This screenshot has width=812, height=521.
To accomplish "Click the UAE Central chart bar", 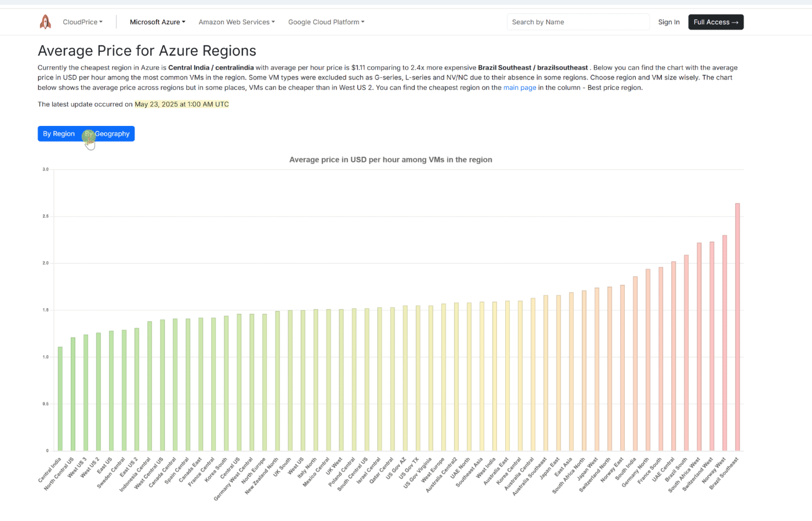I will point(674,356).
